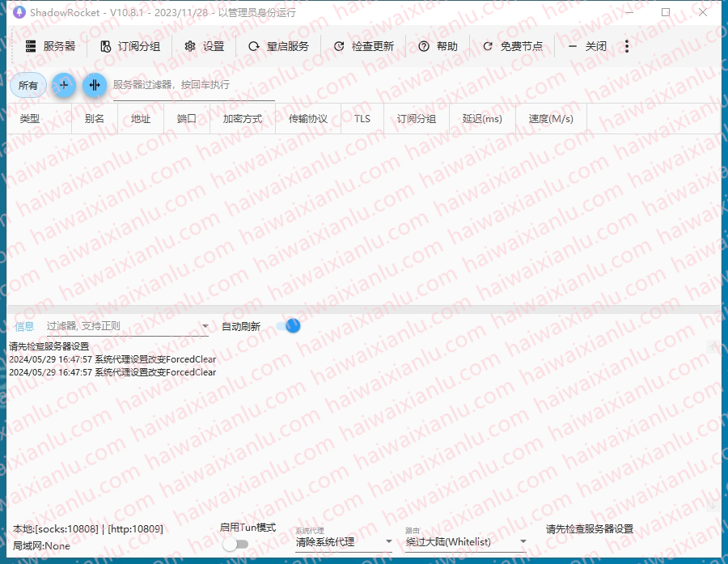This screenshot has height=564, width=728.
Task: Open the 订阅分组 subscription group menu
Action: (130, 46)
